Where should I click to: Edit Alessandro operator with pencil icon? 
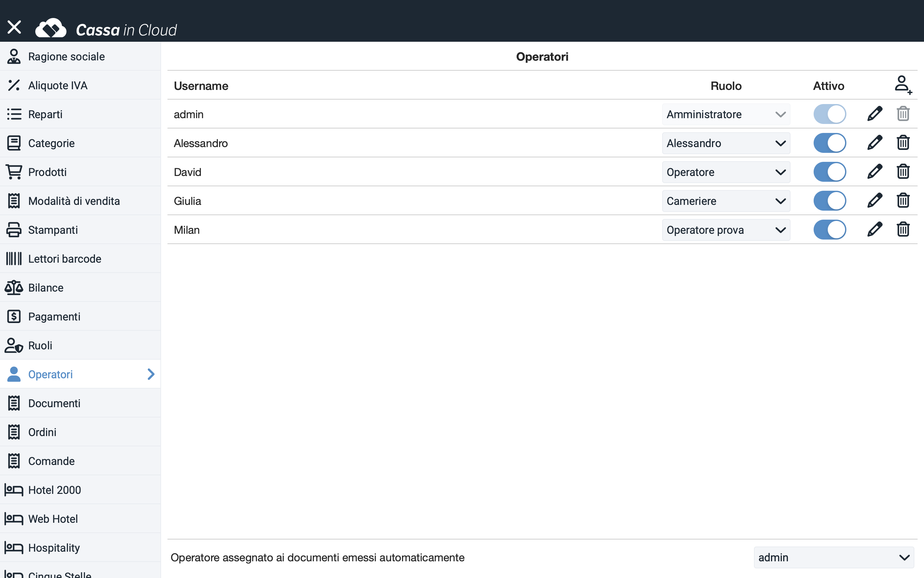875,143
